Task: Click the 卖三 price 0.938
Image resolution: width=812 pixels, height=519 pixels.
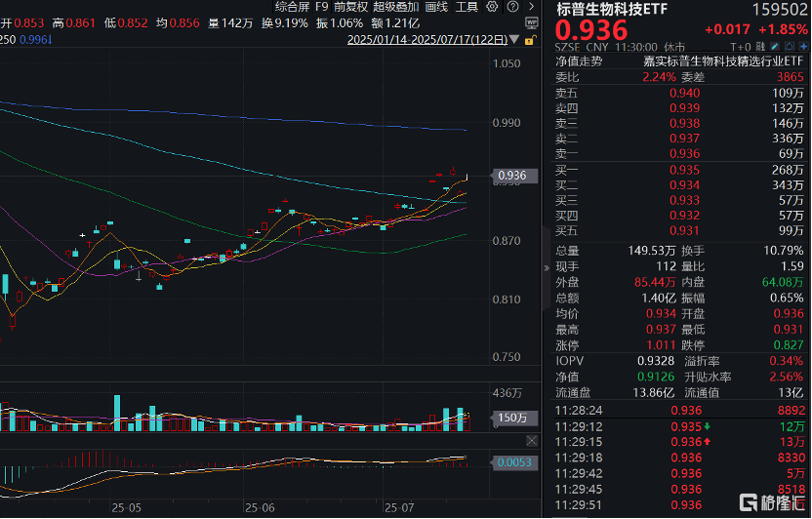Action: tap(684, 123)
